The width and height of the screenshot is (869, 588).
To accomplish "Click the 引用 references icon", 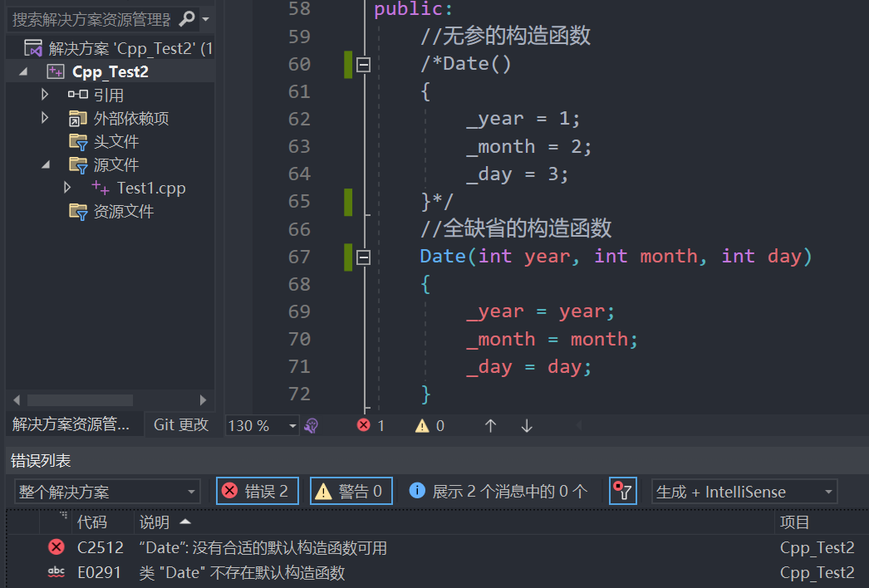I will 77,94.
